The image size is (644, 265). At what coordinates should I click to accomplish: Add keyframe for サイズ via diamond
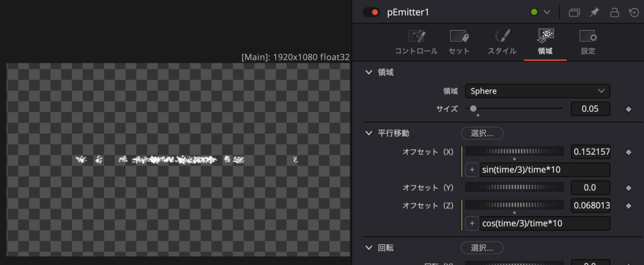tap(628, 109)
